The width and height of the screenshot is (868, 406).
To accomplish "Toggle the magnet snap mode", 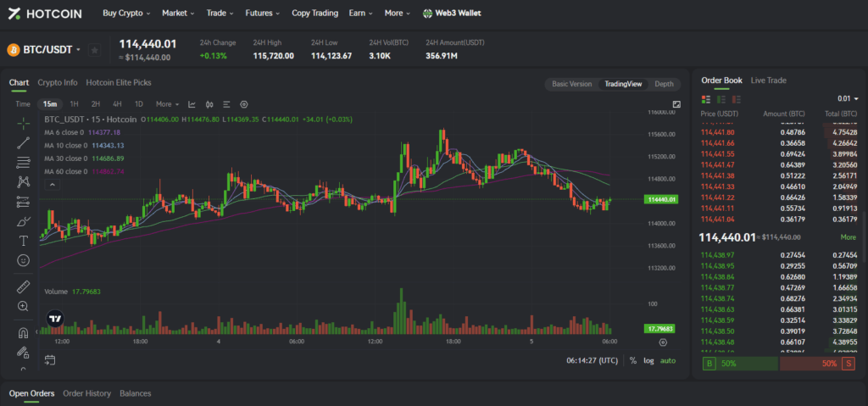I will tap(23, 332).
